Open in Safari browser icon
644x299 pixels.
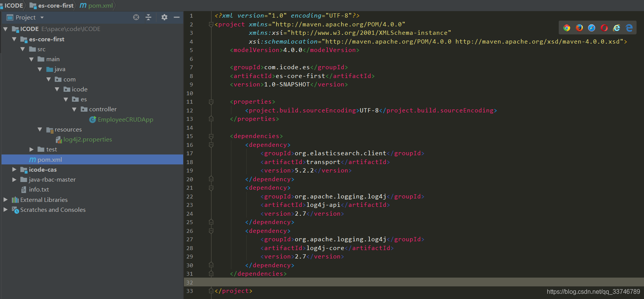tap(592, 28)
